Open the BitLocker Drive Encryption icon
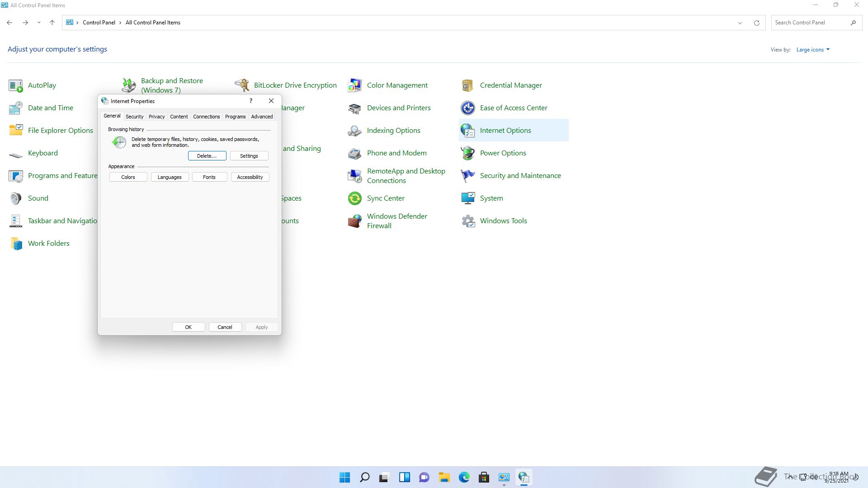Image resolution: width=868 pixels, height=488 pixels. point(242,85)
